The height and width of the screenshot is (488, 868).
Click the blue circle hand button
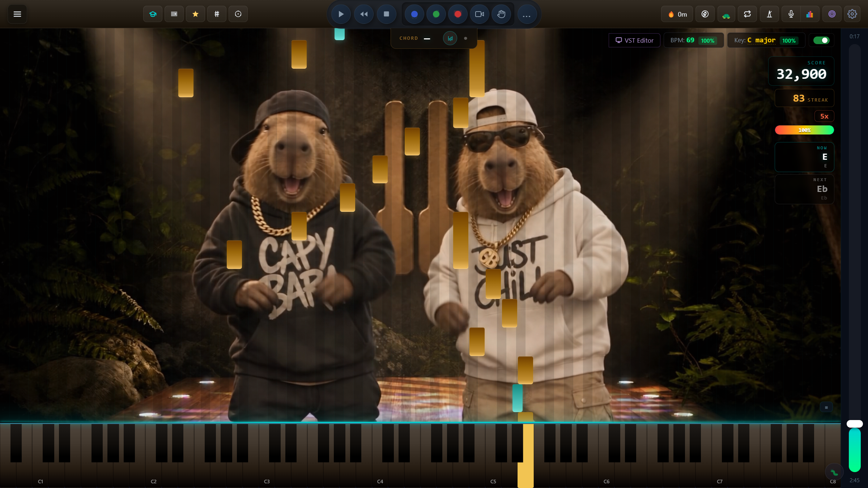click(414, 14)
